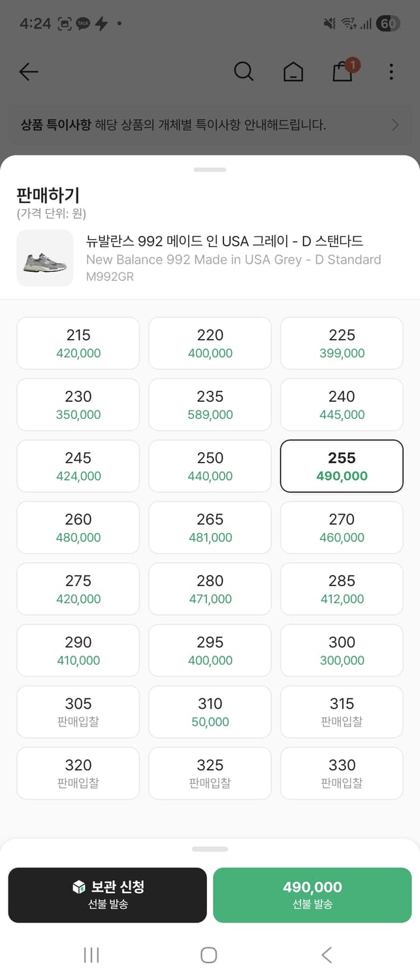Viewport: 420px width, 980px height.
Task: Tap the lower sheet handle bar
Action: [x=210, y=849]
